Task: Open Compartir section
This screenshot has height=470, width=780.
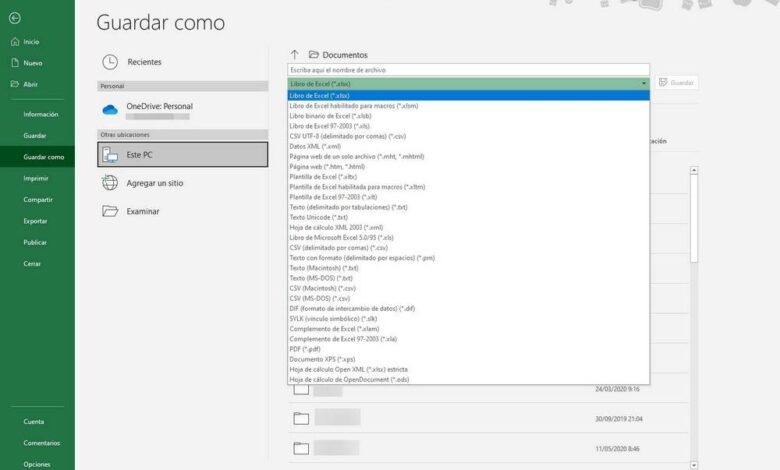Action: (38, 200)
